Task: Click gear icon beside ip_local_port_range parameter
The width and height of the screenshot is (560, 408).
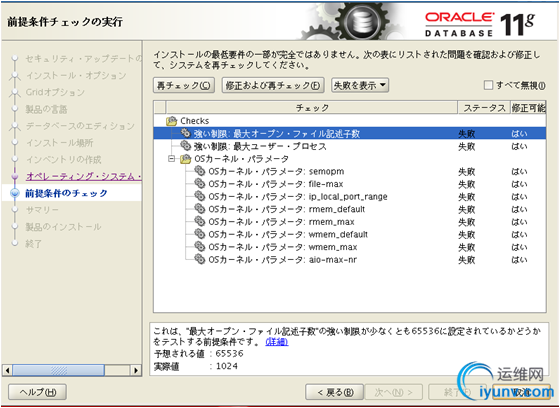Action: point(200,196)
